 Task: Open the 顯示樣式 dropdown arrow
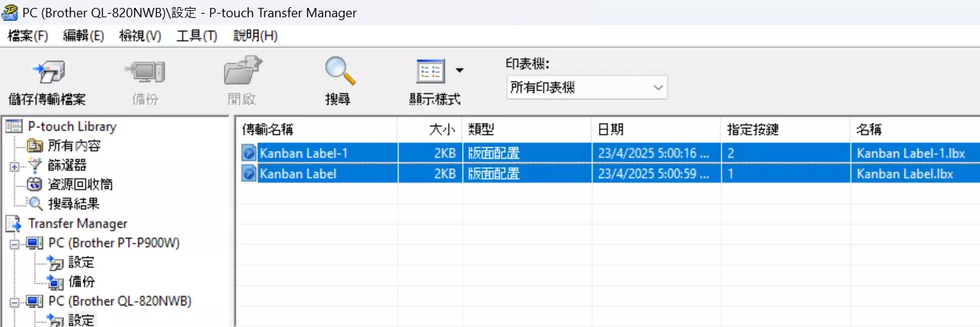459,71
